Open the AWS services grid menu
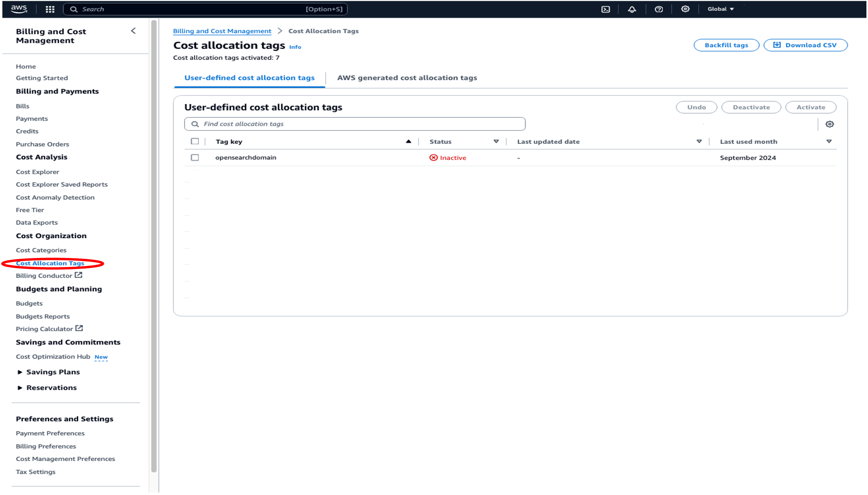 (50, 9)
